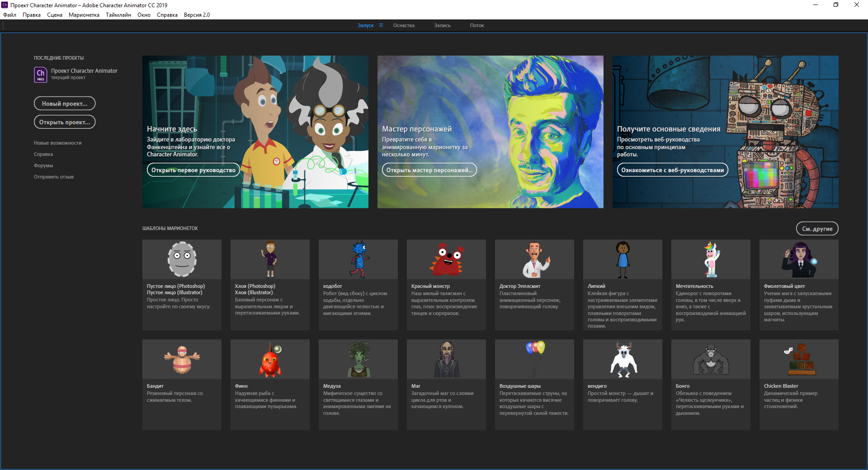
Task: Switch to the Запись workspace tab
Action: [442, 25]
